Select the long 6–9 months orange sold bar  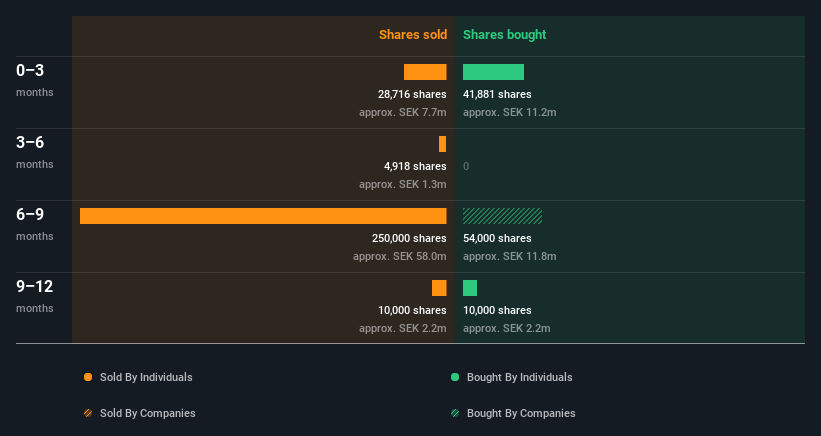click(x=263, y=216)
